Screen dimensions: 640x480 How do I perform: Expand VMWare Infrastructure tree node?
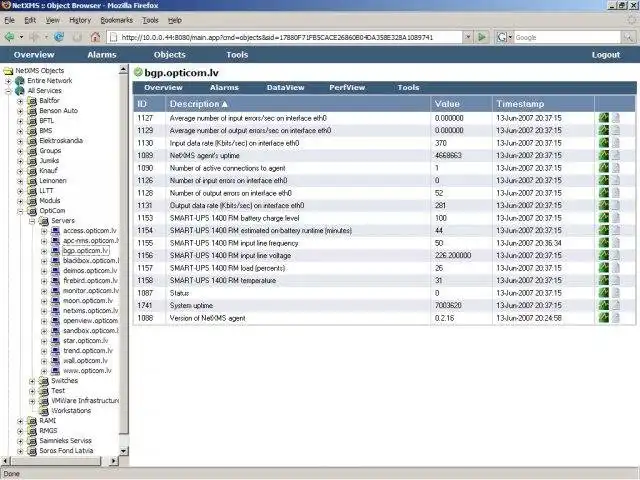[x=32, y=401]
